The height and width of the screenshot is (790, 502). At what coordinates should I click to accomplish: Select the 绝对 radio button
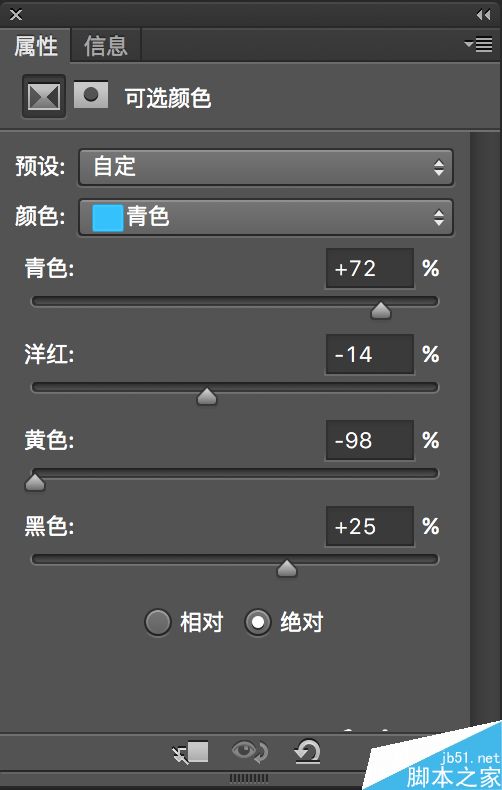[x=258, y=623]
